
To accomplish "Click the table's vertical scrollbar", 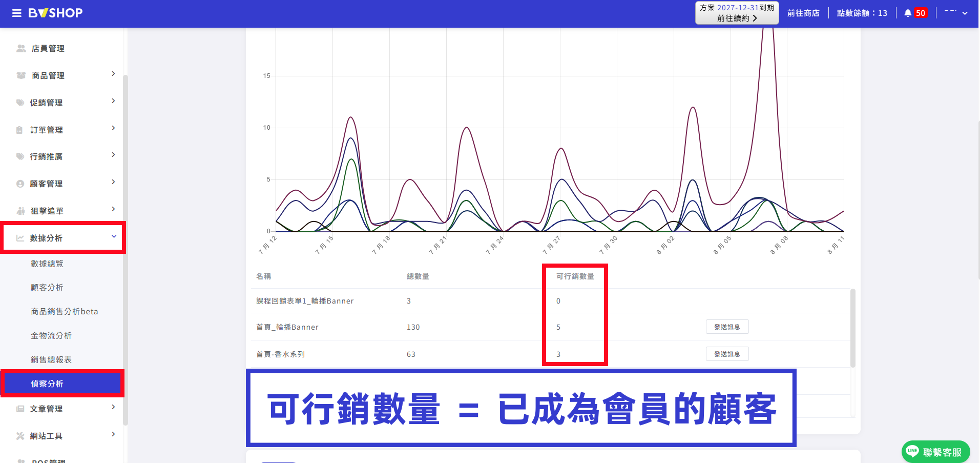I will tap(852, 328).
